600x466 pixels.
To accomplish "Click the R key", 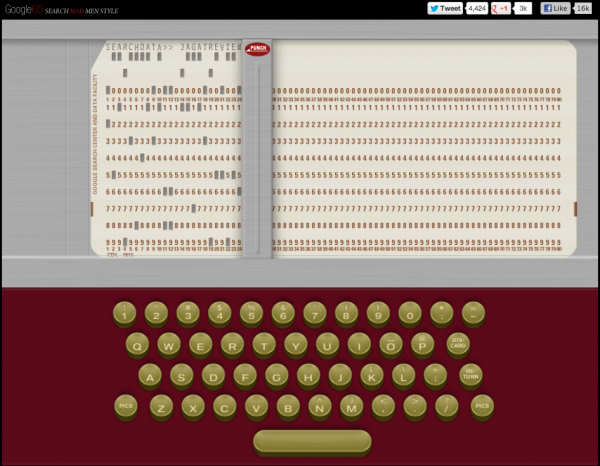I will (x=232, y=345).
